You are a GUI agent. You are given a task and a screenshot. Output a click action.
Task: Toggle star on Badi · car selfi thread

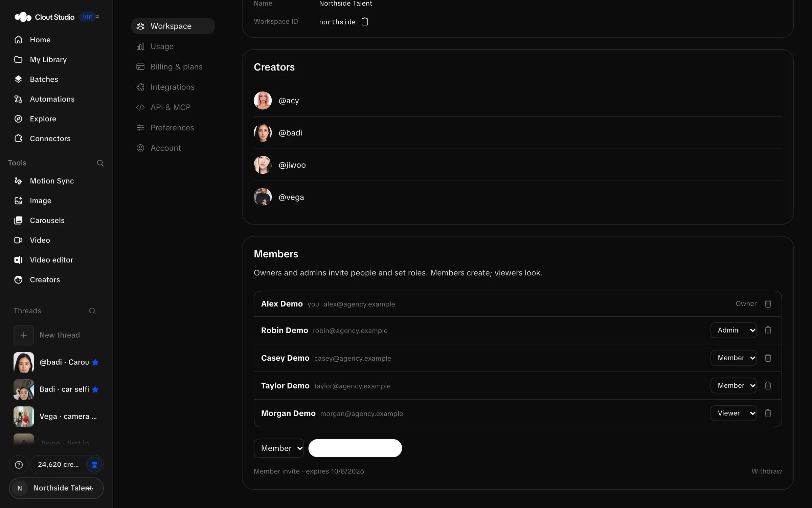coord(95,389)
